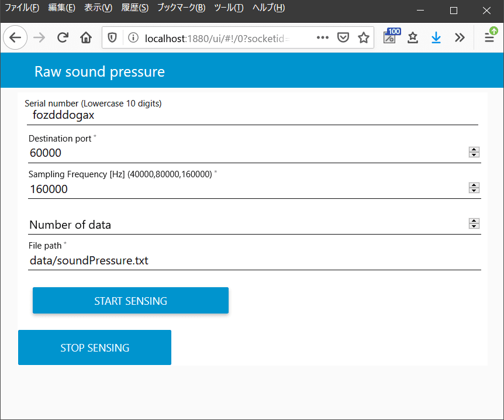The width and height of the screenshot is (504, 420).
Task: Bookmark this page with the star icon
Action: pyautogui.click(x=364, y=38)
